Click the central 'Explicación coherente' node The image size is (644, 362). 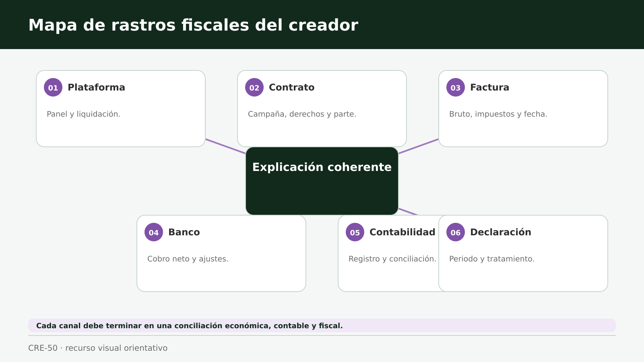point(322,181)
